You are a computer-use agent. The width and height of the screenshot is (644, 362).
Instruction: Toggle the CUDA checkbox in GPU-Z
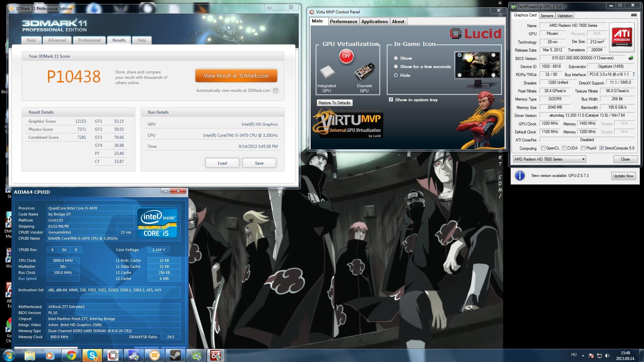564,148
